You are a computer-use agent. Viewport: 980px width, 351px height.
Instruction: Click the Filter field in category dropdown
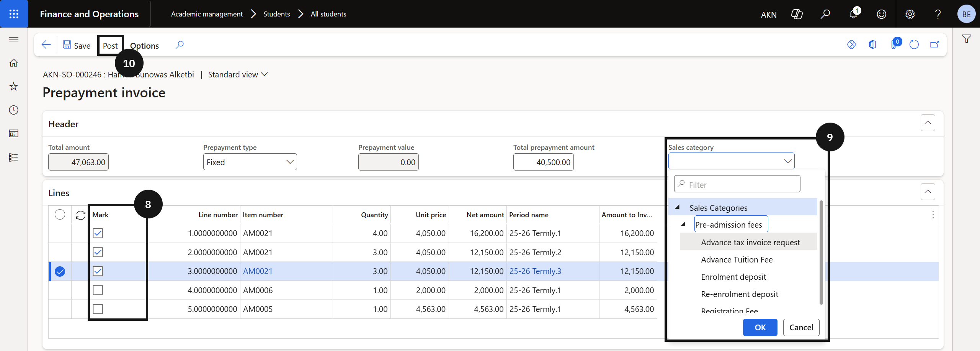pos(737,184)
